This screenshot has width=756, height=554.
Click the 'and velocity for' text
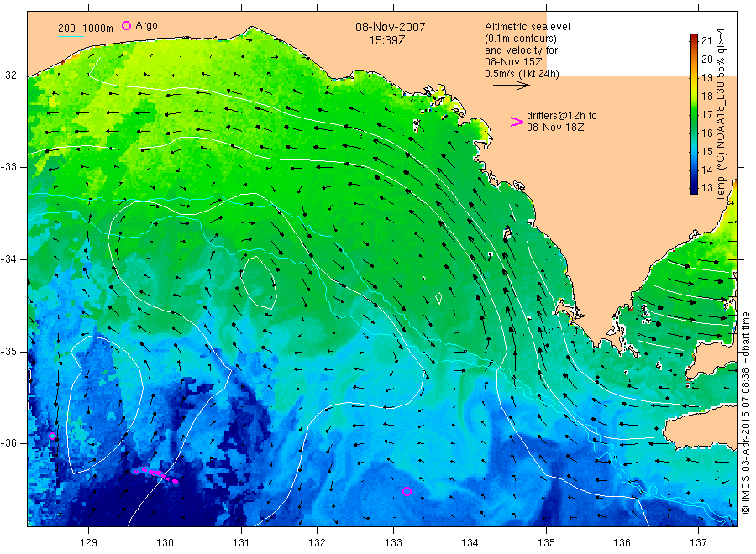[521, 50]
